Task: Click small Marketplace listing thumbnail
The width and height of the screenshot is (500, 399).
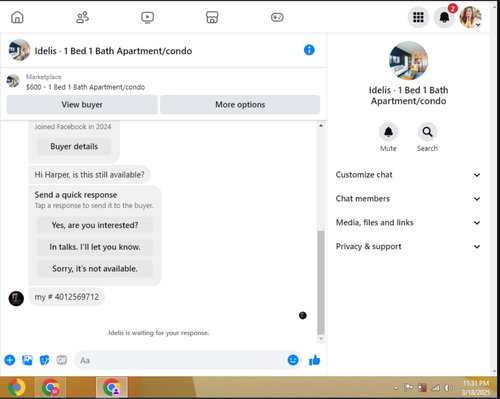Action: point(13,81)
